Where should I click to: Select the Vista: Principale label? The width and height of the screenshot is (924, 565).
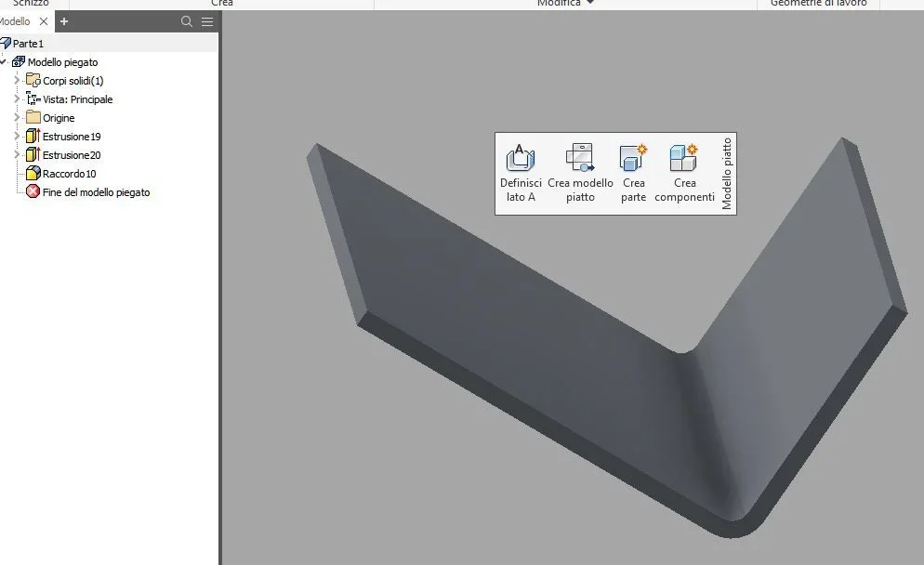tap(77, 99)
